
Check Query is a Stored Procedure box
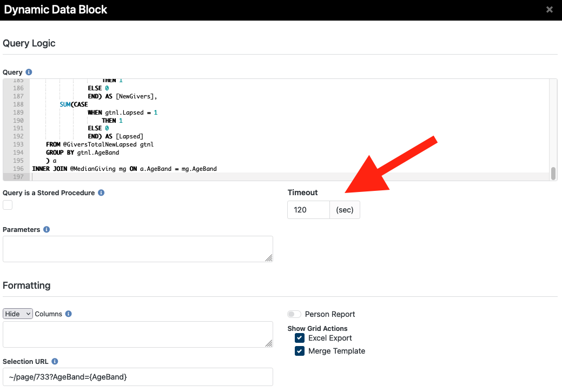click(x=8, y=205)
